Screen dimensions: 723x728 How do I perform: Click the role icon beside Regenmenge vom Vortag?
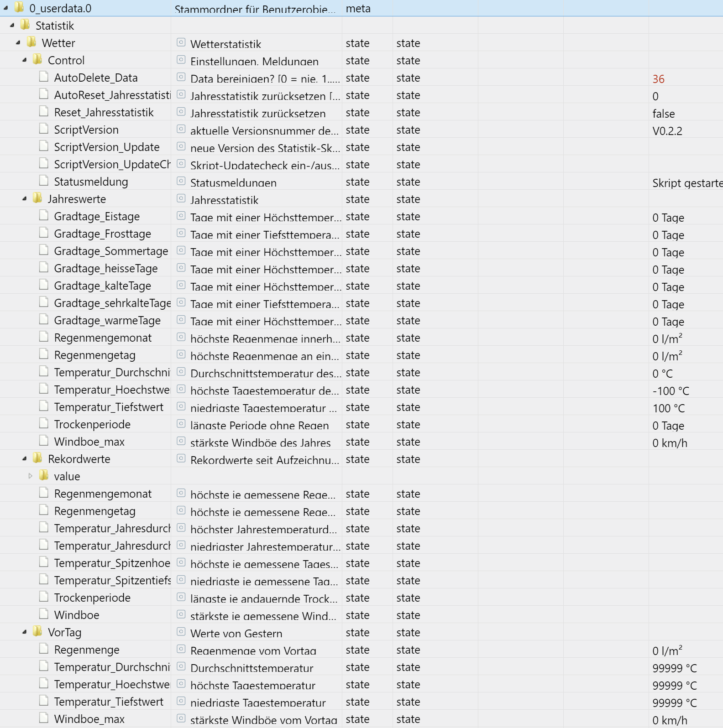[181, 649]
